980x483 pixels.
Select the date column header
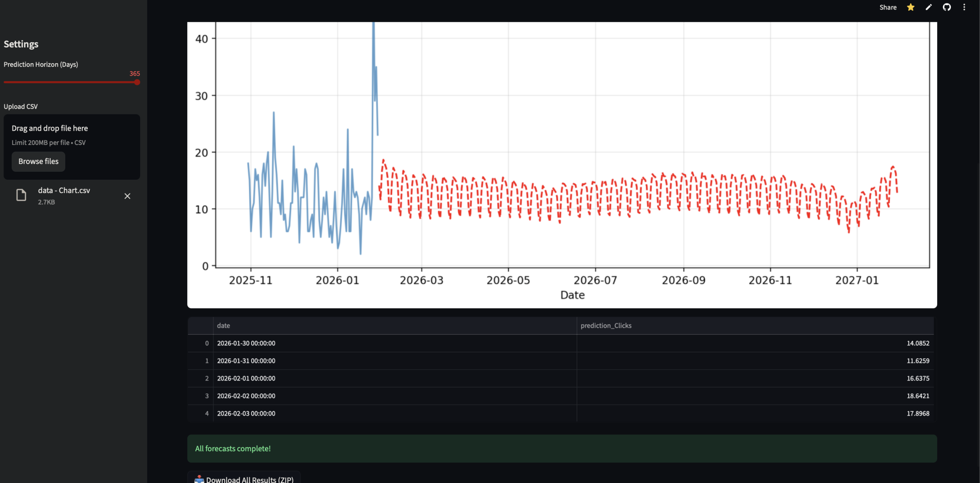224,325
